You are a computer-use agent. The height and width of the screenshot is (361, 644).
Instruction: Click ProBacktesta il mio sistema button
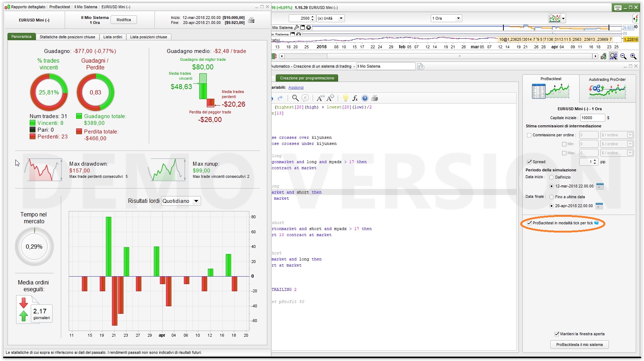pyautogui.click(x=579, y=345)
